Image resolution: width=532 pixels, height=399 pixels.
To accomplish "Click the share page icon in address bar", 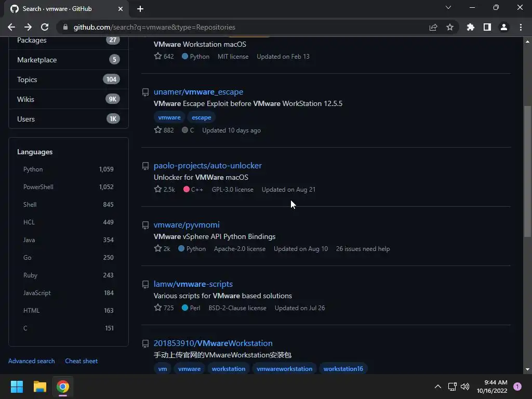I will tap(433, 27).
